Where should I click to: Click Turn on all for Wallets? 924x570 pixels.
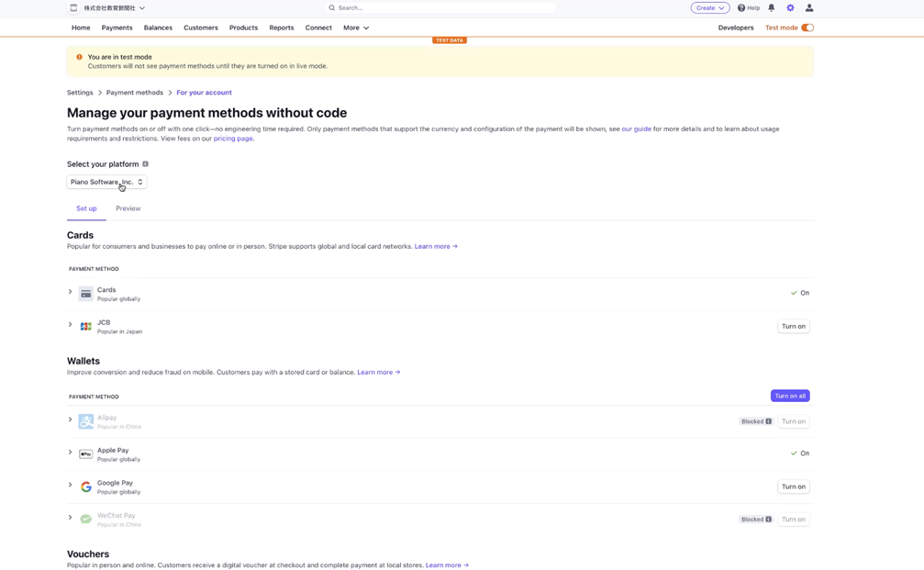click(790, 396)
